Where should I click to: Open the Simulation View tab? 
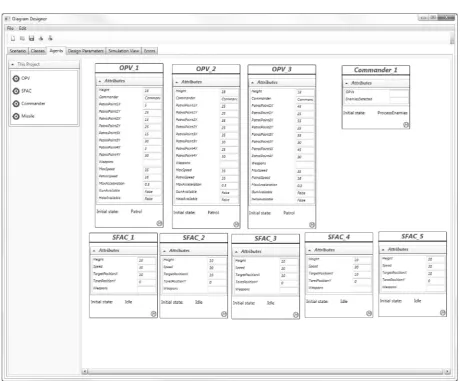124,51
